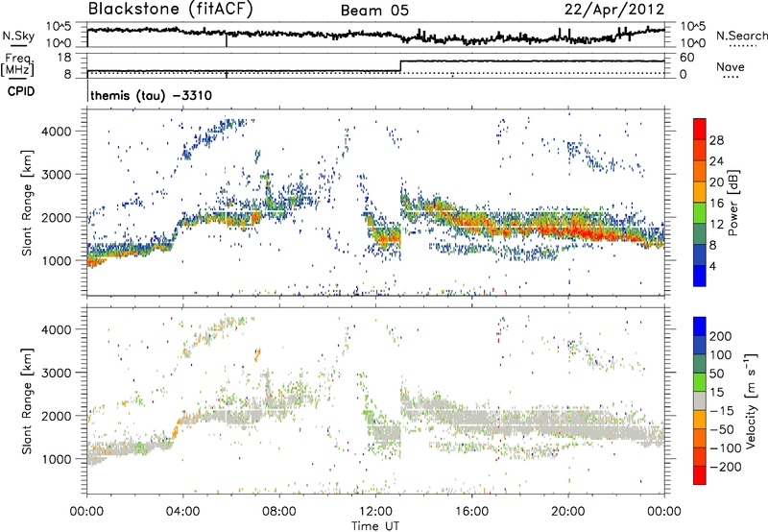The width and height of the screenshot is (768, 532).
Task: Click the '28' tick on Power colorbar
Action: pos(716,140)
